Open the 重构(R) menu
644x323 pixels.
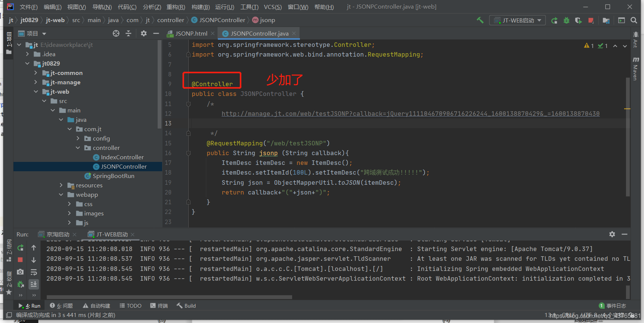[176, 7]
